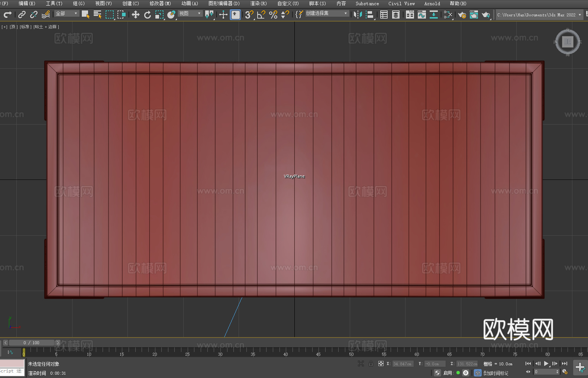588x378 pixels.
Task: Open the selection filter '全部' dropdown
Action: click(x=67, y=13)
